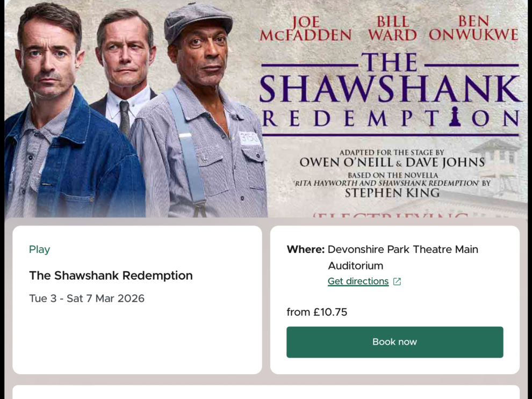Click the prison number badge on the striped shirt
Screen dimensions: 532x399
tap(249, 139)
